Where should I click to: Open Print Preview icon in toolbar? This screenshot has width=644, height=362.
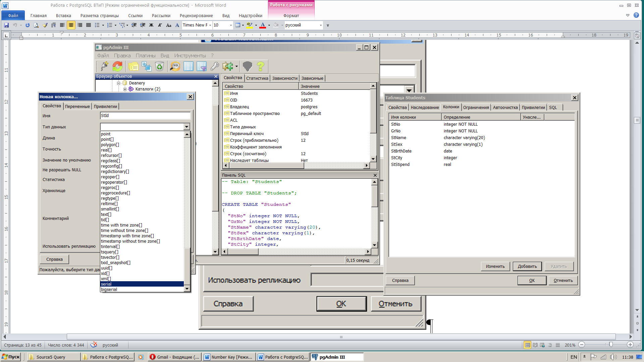click(x=36, y=25)
